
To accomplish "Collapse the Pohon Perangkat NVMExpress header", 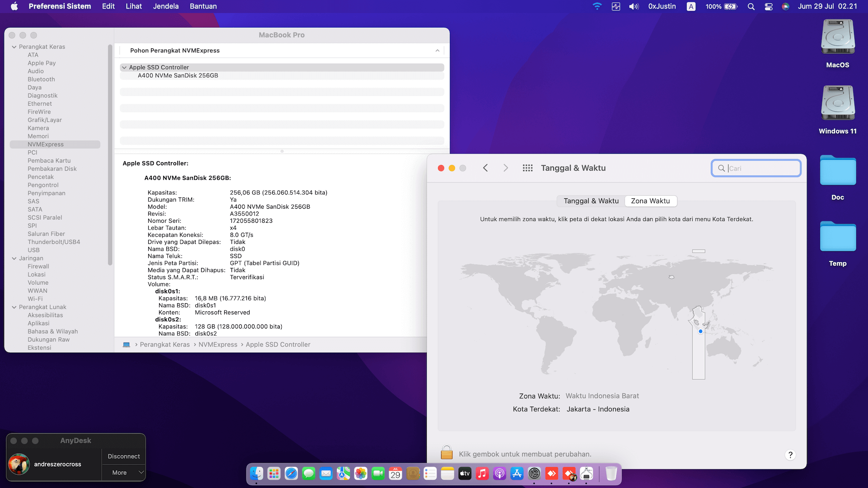I will coord(437,51).
